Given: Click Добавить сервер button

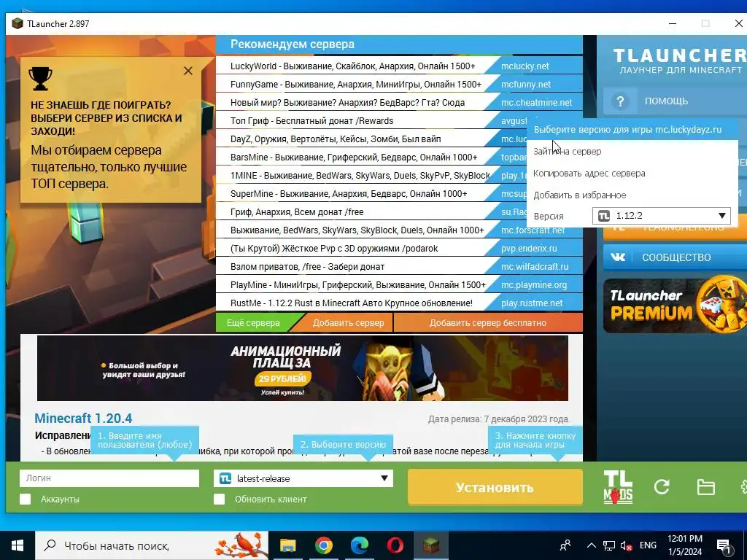Looking at the screenshot, I should [348, 323].
